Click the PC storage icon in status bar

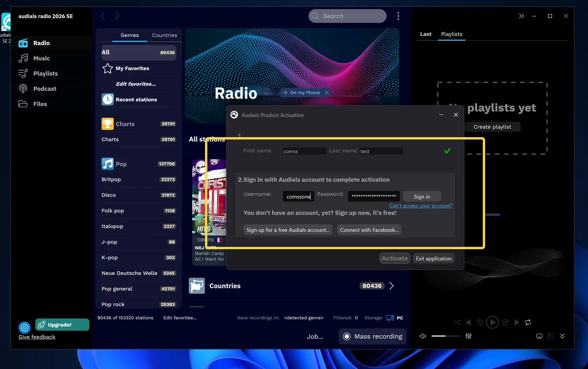(390, 318)
